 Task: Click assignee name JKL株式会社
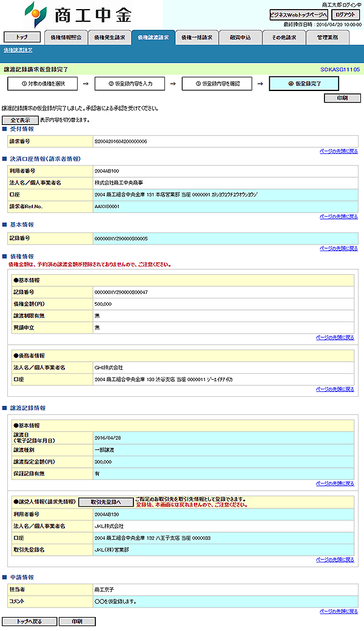pos(109,526)
